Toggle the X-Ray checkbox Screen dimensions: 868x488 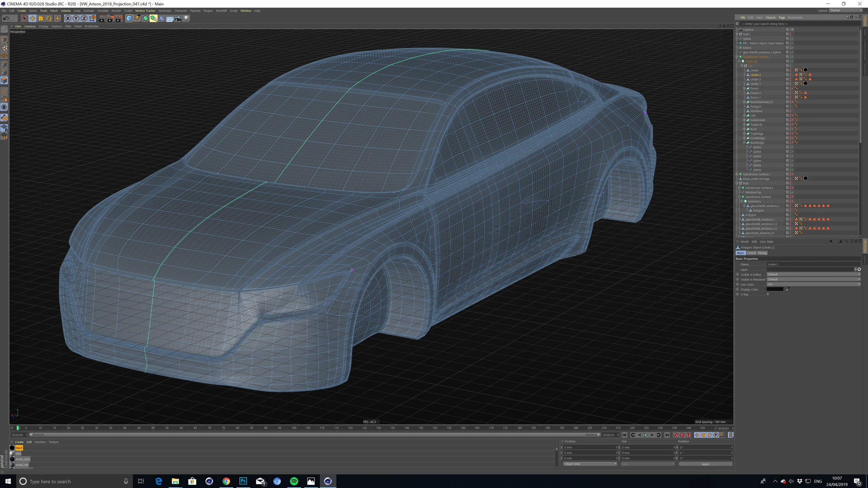click(x=768, y=294)
